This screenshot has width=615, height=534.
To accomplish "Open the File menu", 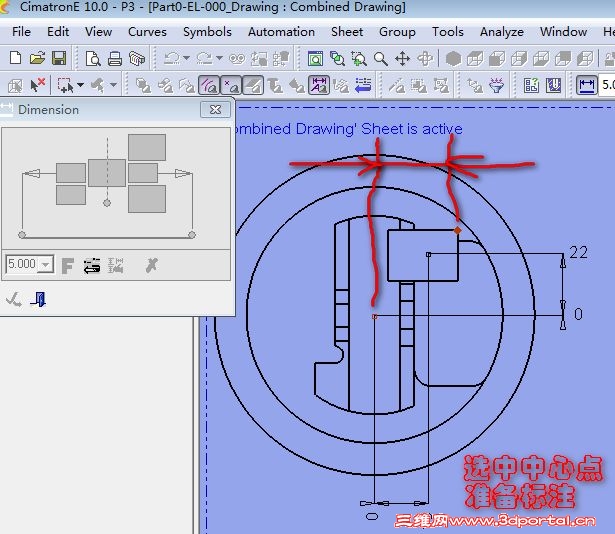I will 21,32.
